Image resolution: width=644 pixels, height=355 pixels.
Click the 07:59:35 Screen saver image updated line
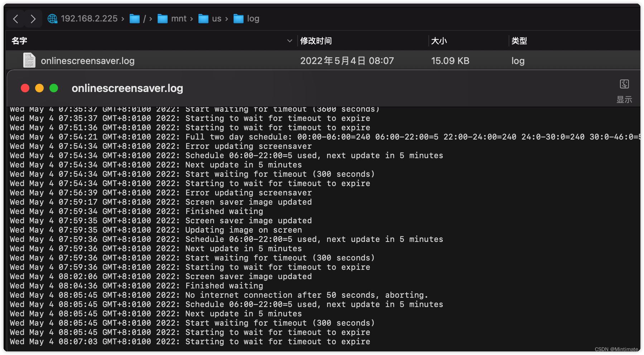[x=161, y=221]
